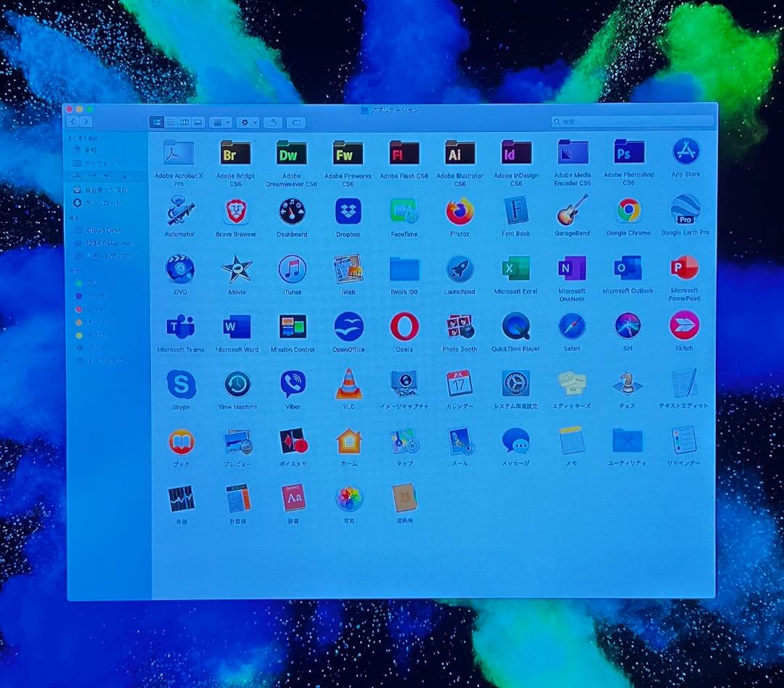Select the Brave Browser icon
Image resolution: width=784 pixels, height=688 pixels.
tap(235, 211)
